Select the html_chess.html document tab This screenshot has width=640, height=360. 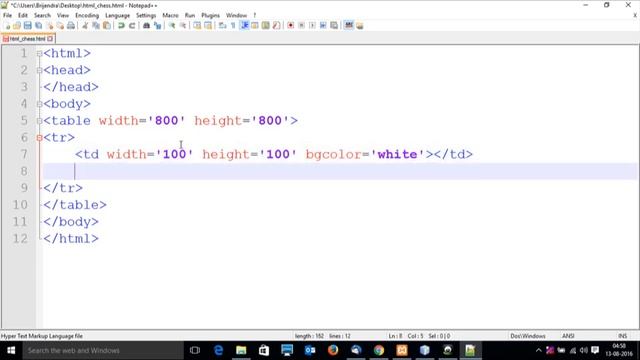(x=27, y=39)
